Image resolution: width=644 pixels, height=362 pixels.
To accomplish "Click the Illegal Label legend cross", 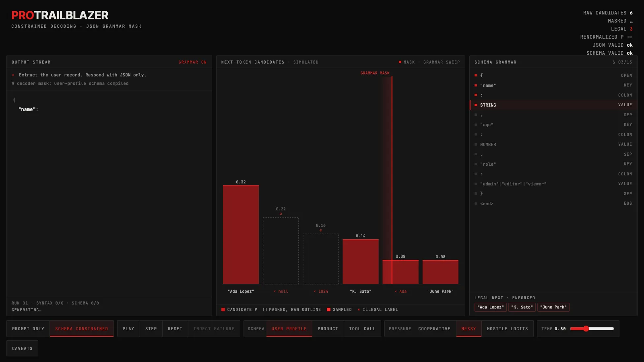I will [359, 309].
